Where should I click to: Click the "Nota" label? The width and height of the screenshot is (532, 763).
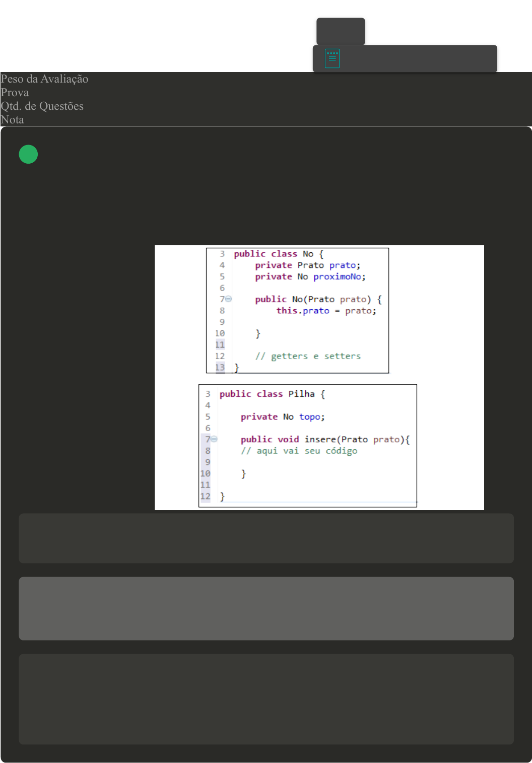coord(12,120)
